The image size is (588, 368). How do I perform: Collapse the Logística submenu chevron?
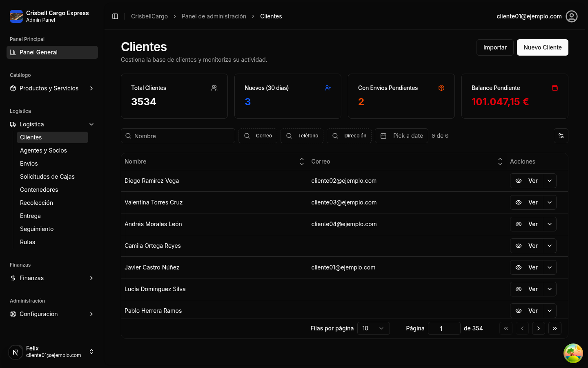click(x=91, y=124)
